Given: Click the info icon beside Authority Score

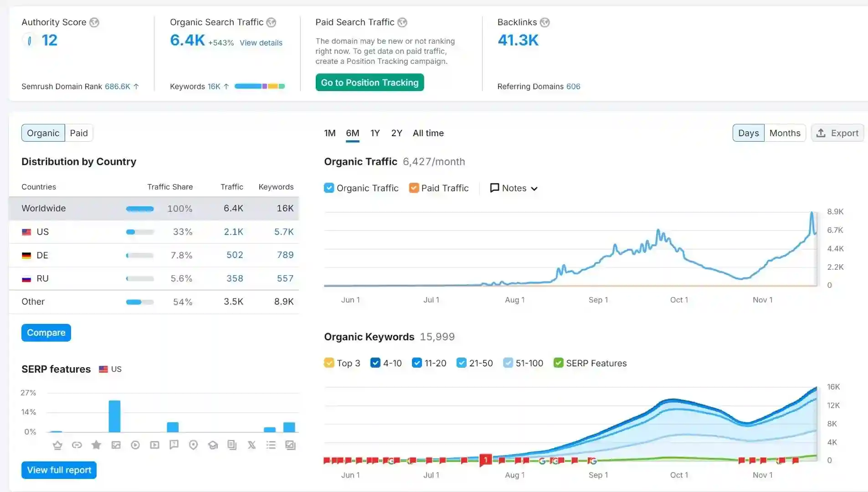Looking at the screenshot, I should [x=94, y=22].
